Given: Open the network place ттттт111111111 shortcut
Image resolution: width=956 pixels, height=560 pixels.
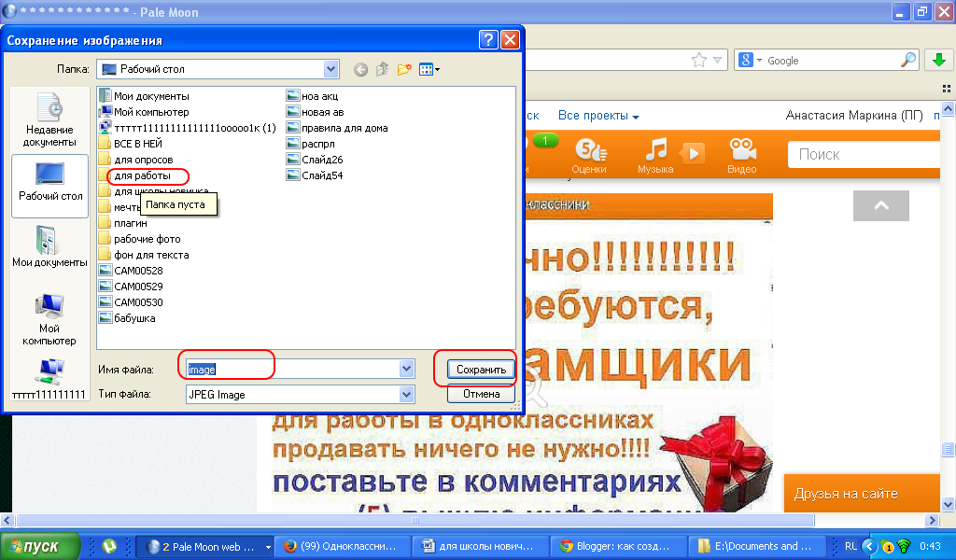Looking at the screenshot, I should 49,380.
